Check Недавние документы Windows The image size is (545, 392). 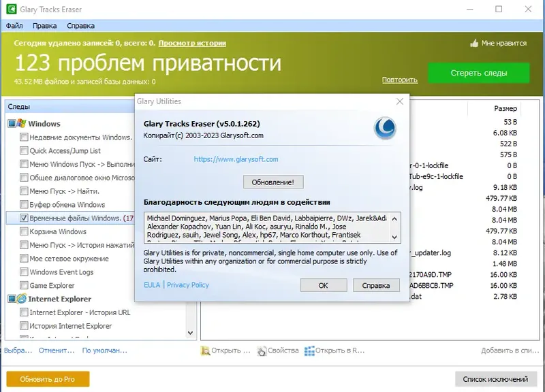[x=24, y=137]
